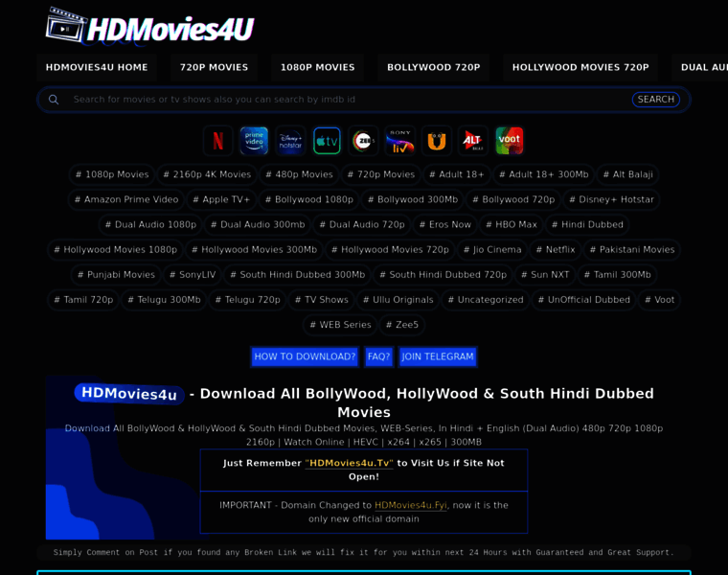Open the # Pakistani Movies tag

pyautogui.click(x=632, y=250)
